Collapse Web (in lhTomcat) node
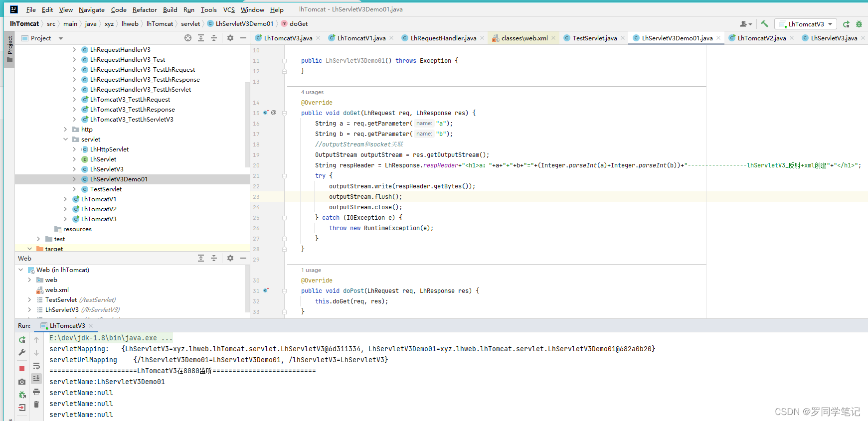 pos(20,270)
